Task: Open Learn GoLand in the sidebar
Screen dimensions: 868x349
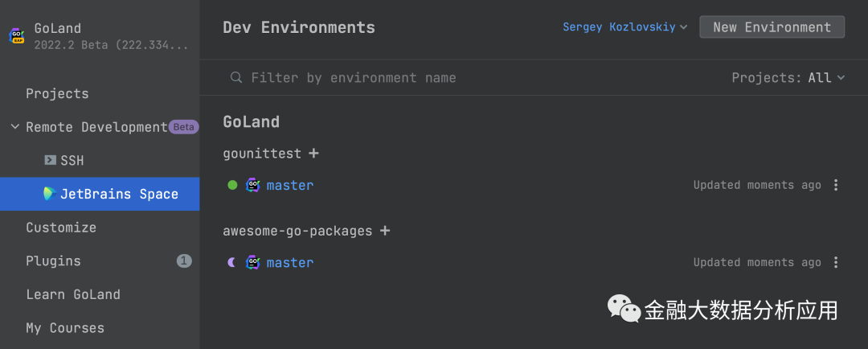Action: [x=73, y=294]
